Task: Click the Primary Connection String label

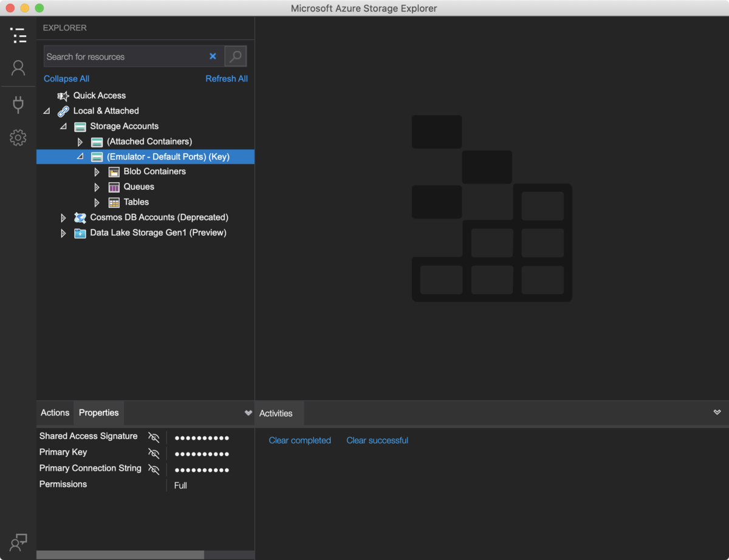Action: coord(91,468)
